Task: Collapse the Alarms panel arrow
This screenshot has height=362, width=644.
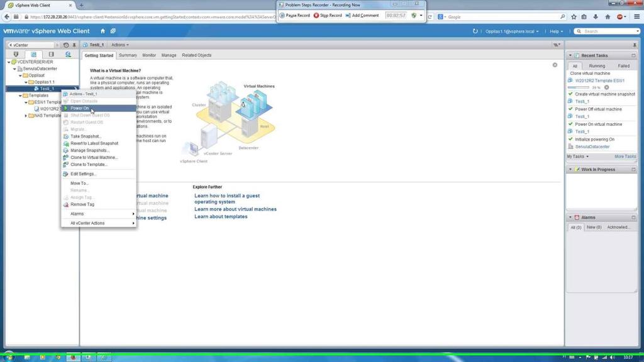Action: click(x=570, y=217)
